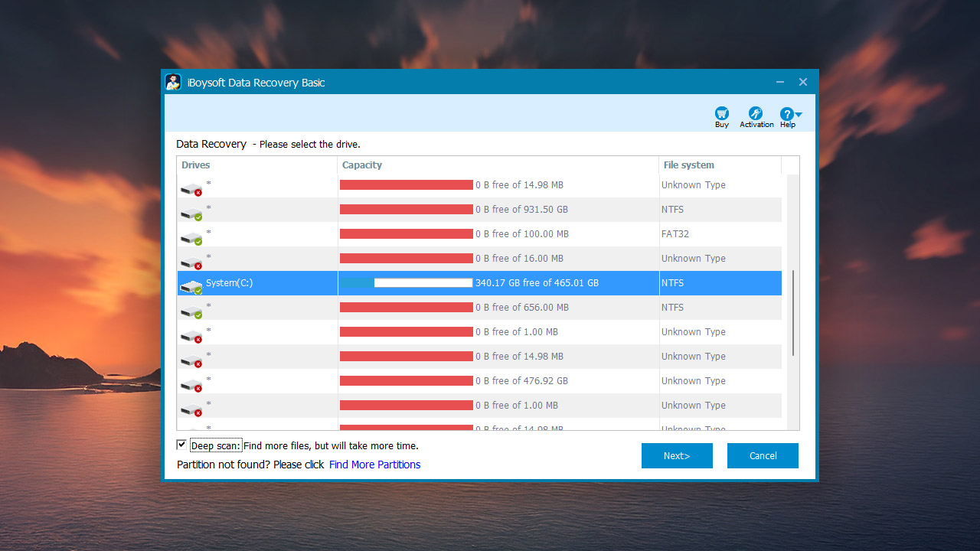The width and height of the screenshot is (980, 551).
Task: Expand the Help dropdown arrow
Action: click(799, 115)
